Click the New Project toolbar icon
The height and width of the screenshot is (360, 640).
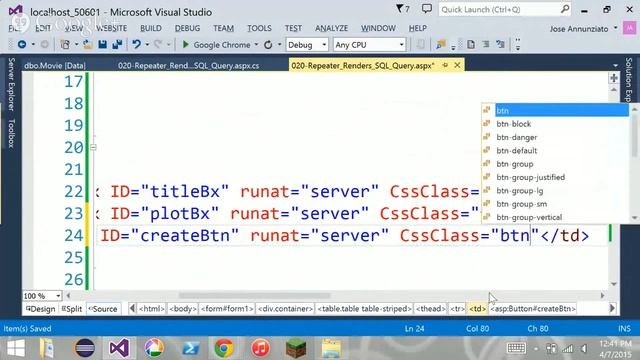tap(65, 44)
